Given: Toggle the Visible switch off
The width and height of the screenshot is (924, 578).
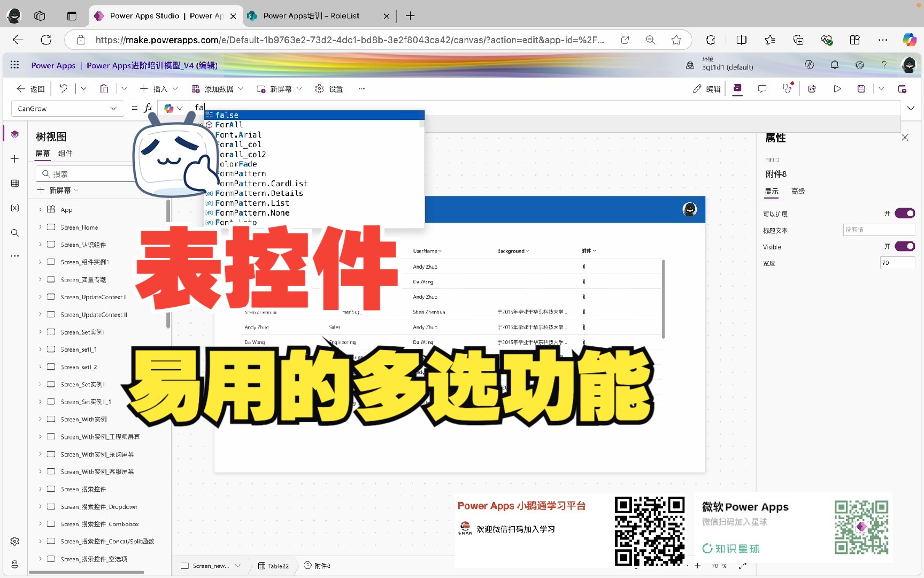Looking at the screenshot, I should (905, 246).
